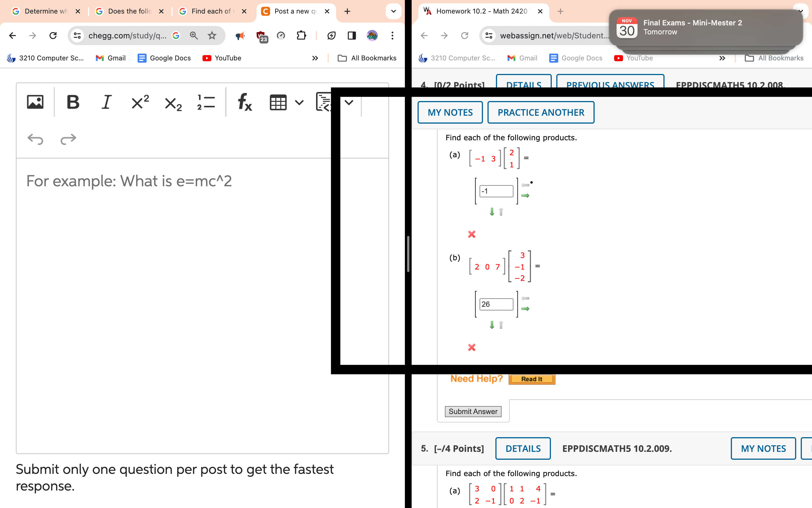This screenshot has height=508, width=812.
Task: Click the Read It help button
Action: [x=532, y=379]
